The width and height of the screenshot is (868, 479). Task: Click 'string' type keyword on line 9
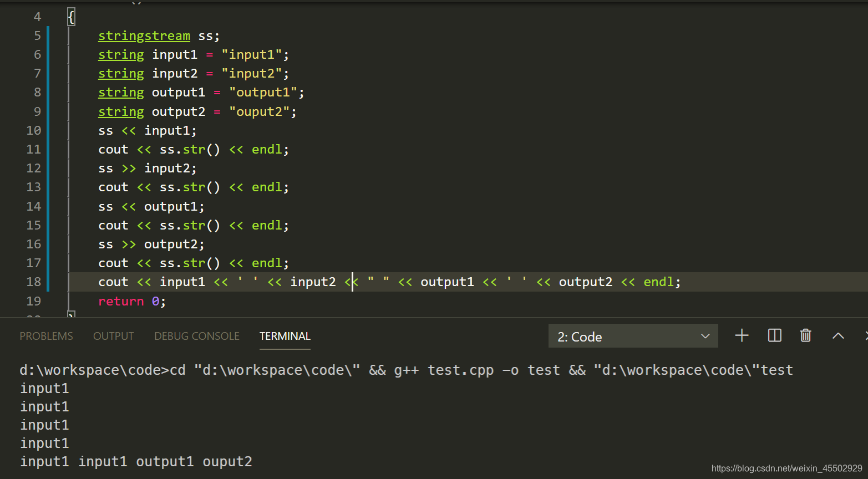(121, 112)
